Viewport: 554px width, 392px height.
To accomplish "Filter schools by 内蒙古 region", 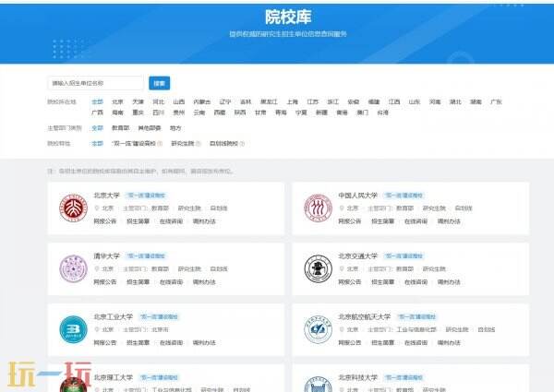I will (202, 102).
